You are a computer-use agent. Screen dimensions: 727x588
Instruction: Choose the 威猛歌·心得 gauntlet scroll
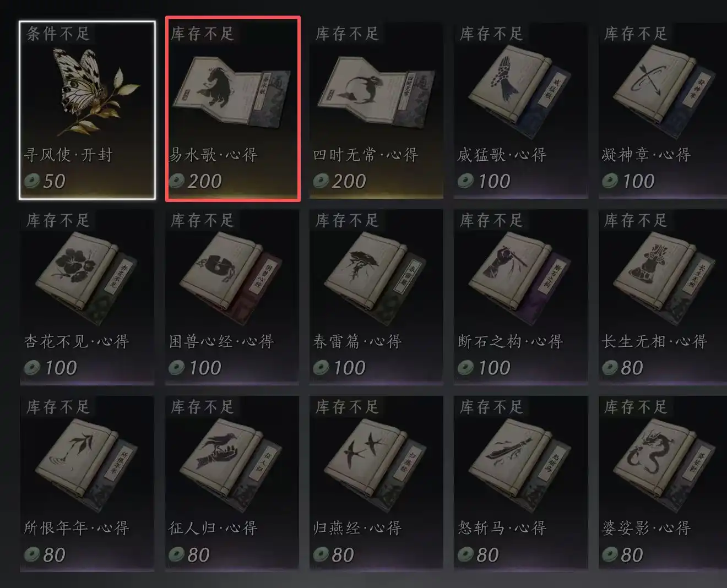[521, 110]
